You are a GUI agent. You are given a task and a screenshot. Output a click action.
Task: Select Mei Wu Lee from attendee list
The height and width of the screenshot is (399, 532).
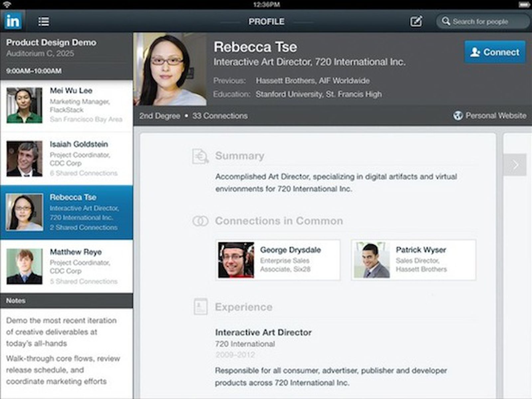[66, 105]
